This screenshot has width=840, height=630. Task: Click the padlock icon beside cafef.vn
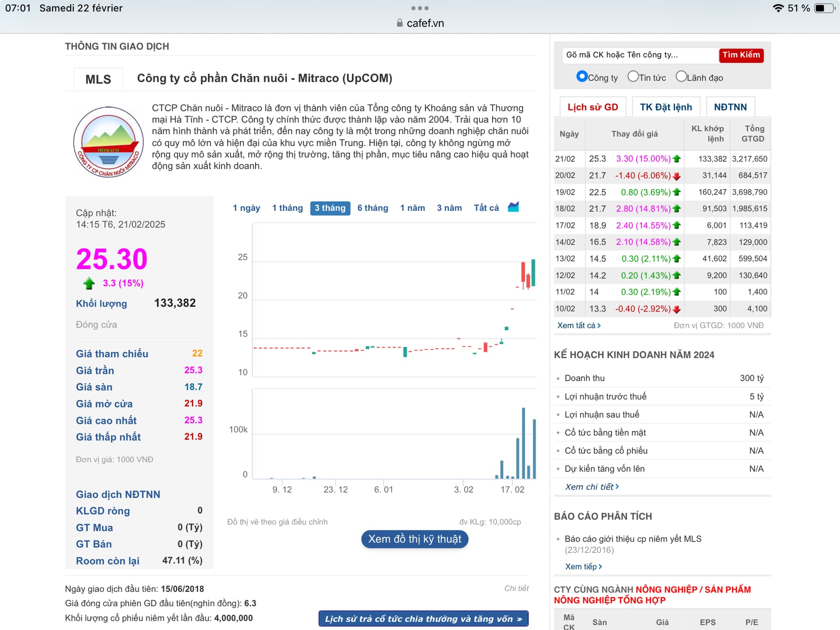(x=399, y=23)
